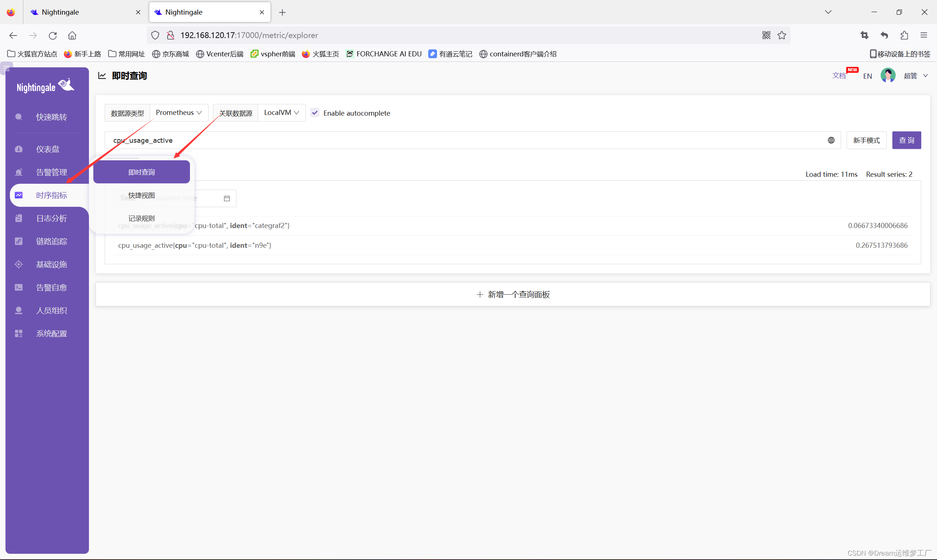Screen dimensions: 937x560
Task: Open 系统配置 system settings sidebar icon
Action: point(19,333)
